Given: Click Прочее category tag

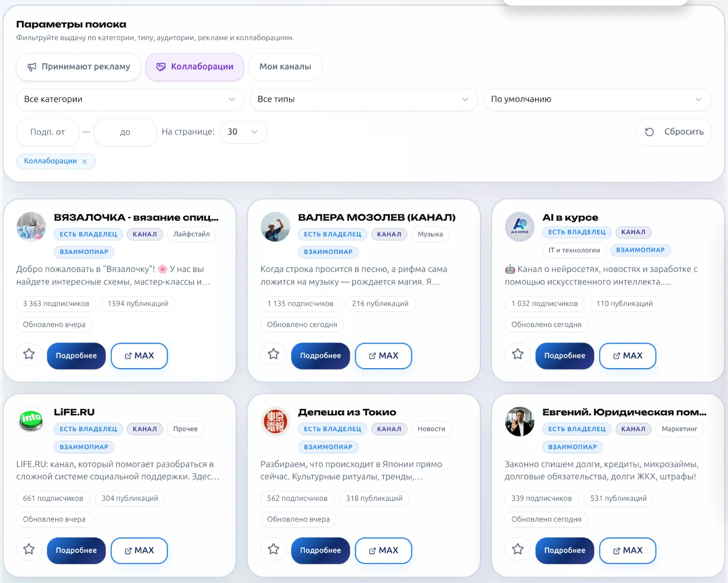Looking at the screenshot, I should coord(185,429).
